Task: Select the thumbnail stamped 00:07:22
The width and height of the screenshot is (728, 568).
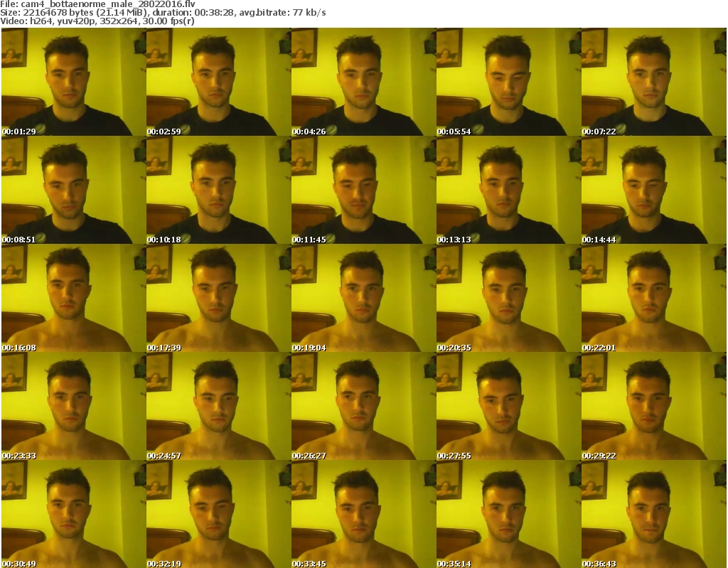Action: 654,82
